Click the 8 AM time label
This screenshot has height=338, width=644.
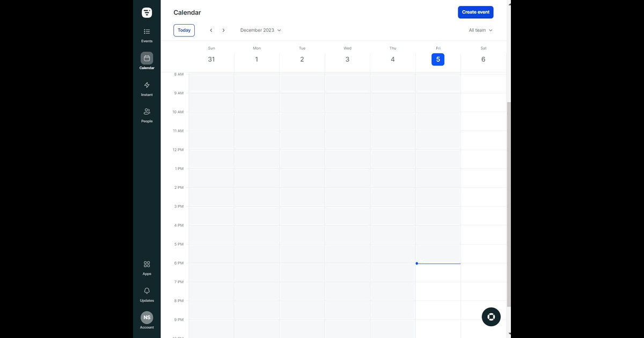click(x=179, y=74)
